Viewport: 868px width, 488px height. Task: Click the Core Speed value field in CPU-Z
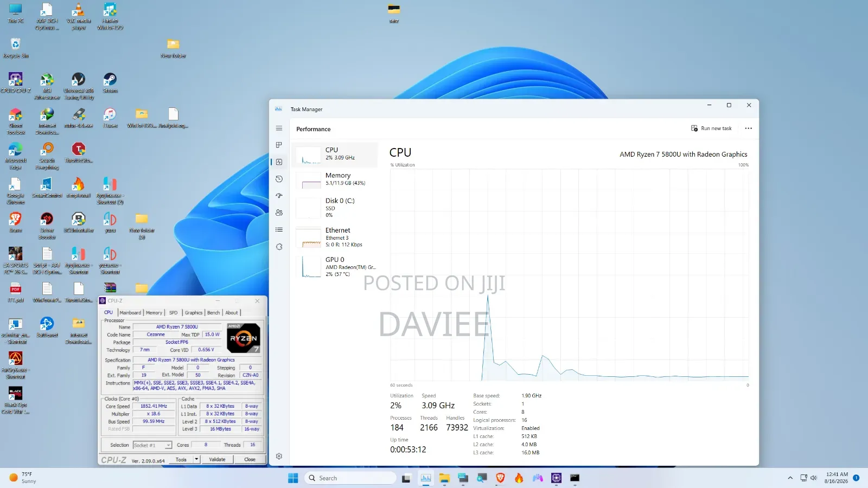pos(154,406)
